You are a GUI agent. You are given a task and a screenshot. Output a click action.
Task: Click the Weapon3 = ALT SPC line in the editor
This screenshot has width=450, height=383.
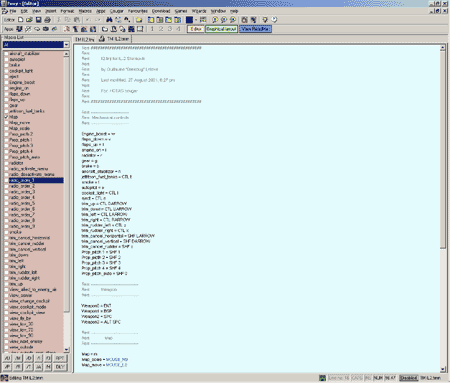tap(101, 322)
